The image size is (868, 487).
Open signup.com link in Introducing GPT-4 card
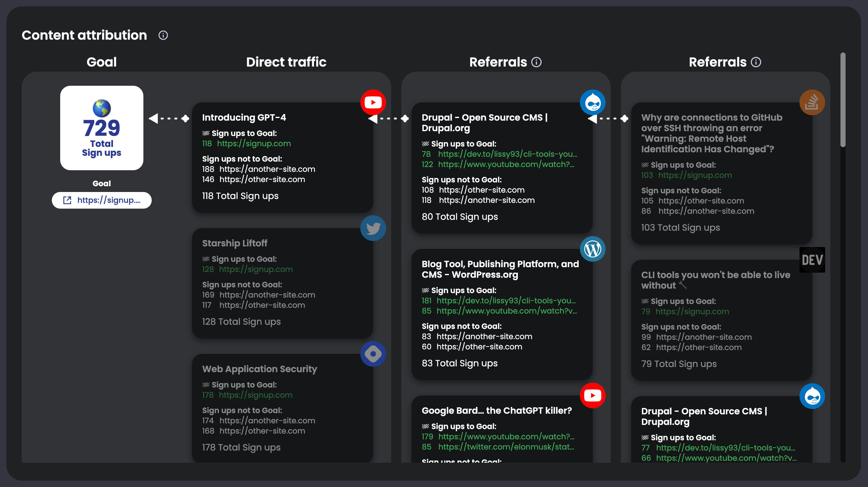click(x=254, y=143)
